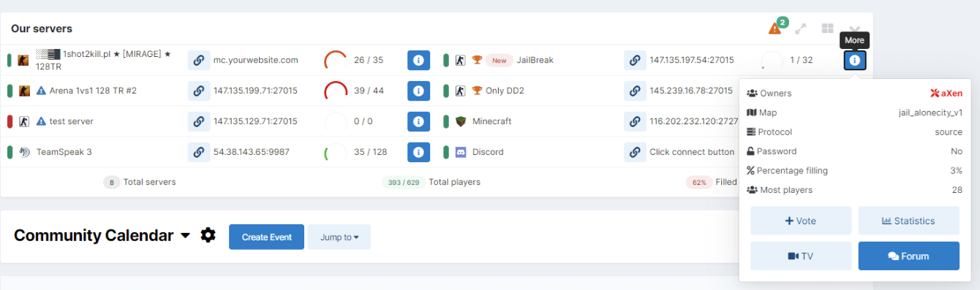Viewport: 980px width, 290px height.
Task: Open Statistics from the server popup
Action: (x=908, y=221)
